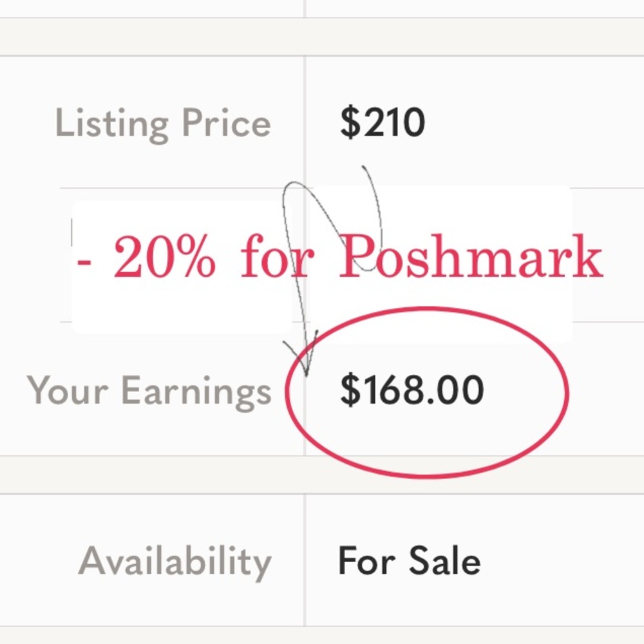Open the For Sale availability option
This screenshot has height=644, width=644.
click(409, 561)
